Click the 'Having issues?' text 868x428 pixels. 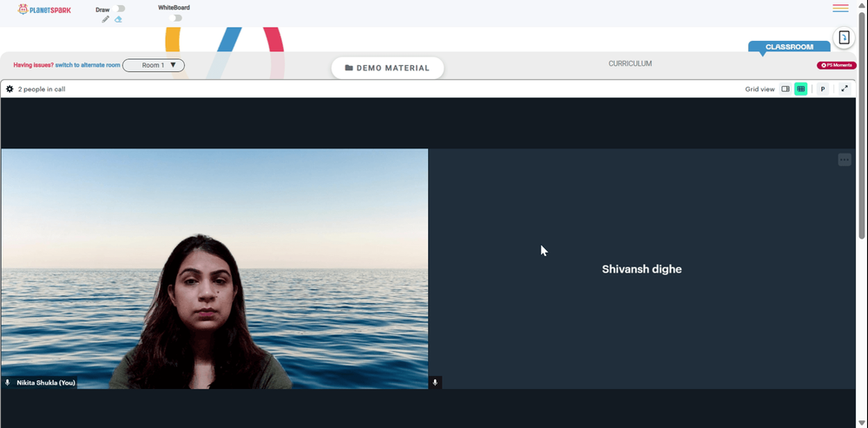[x=34, y=65]
